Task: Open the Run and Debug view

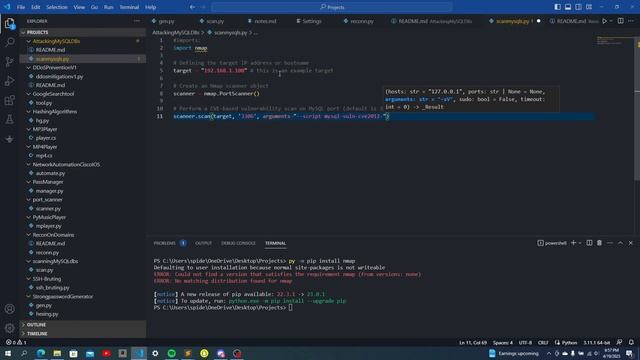Action: point(9,81)
